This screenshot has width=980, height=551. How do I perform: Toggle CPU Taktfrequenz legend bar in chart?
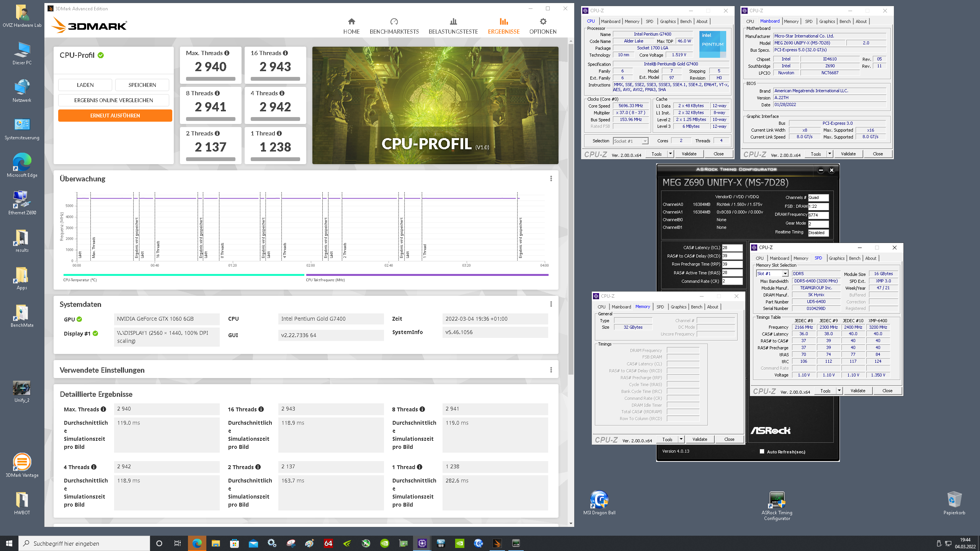(x=427, y=275)
